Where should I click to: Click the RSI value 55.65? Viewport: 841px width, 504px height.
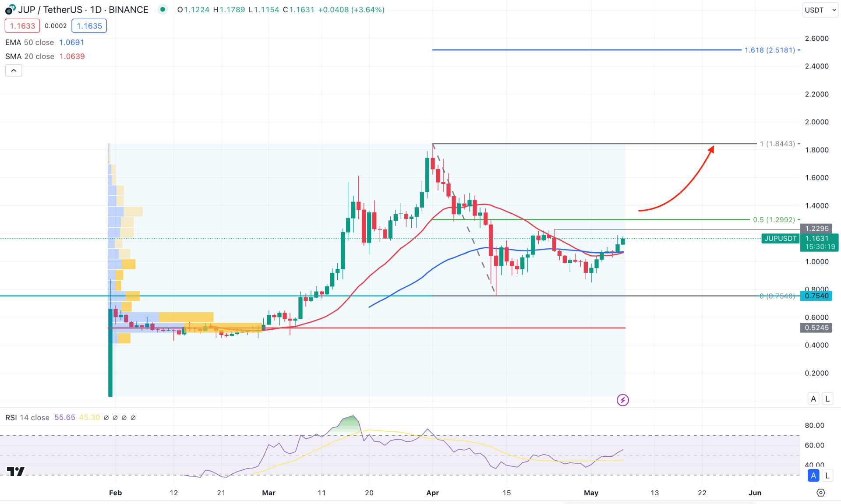click(x=64, y=418)
